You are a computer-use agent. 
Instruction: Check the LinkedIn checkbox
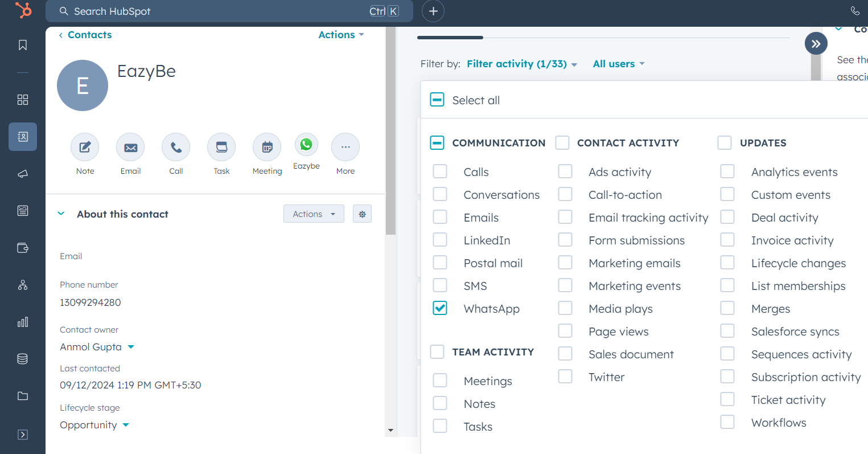coord(440,240)
